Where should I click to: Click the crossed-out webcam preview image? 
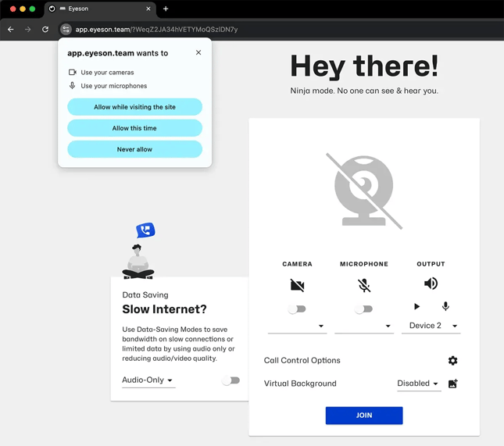pyautogui.click(x=364, y=191)
